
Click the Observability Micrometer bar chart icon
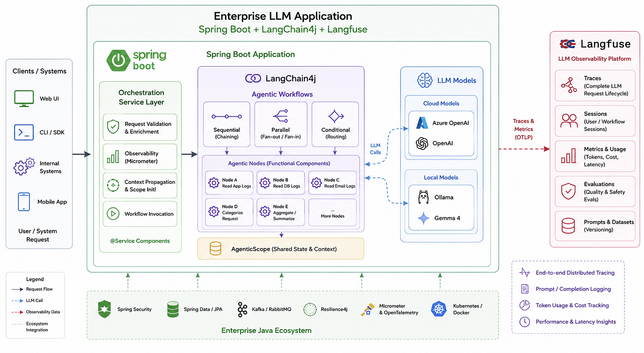click(x=113, y=157)
